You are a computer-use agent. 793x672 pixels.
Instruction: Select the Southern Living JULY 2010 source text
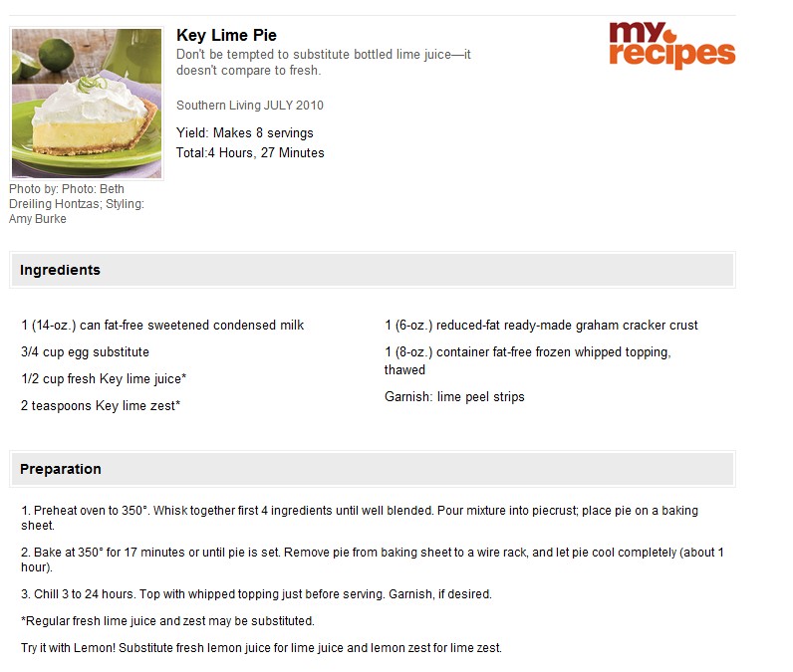coord(250,106)
